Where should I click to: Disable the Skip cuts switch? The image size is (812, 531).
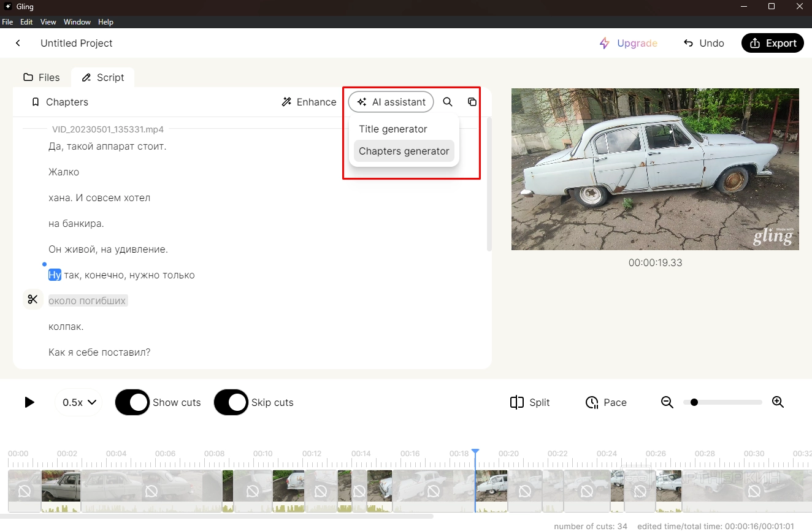(x=231, y=402)
